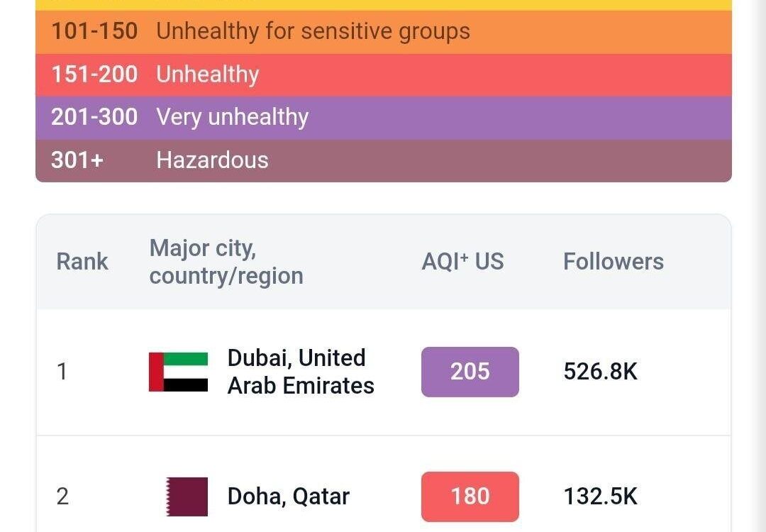Click rank number 1 in the table
766x532 pixels.
tap(62, 372)
